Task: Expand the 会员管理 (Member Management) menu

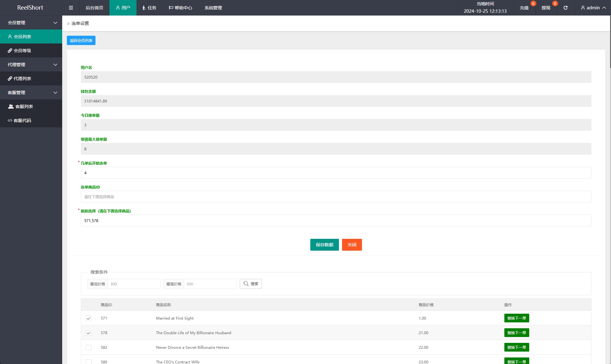Action: (x=31, y=23)
